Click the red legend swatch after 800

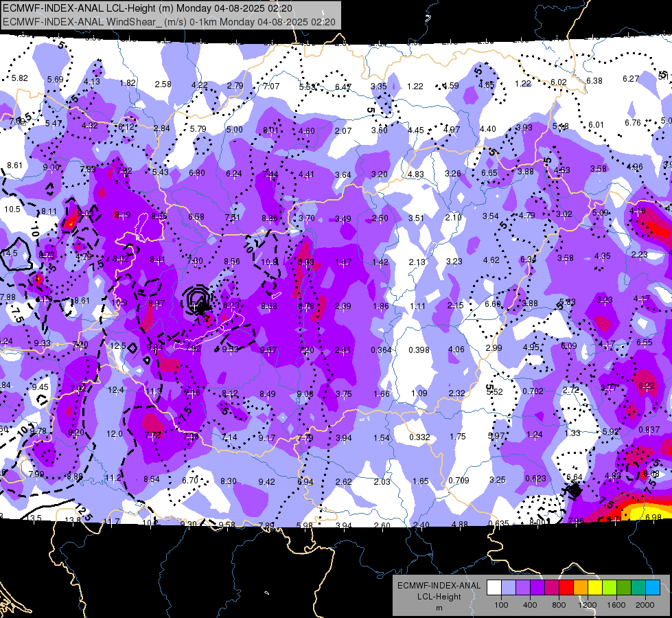566,588
